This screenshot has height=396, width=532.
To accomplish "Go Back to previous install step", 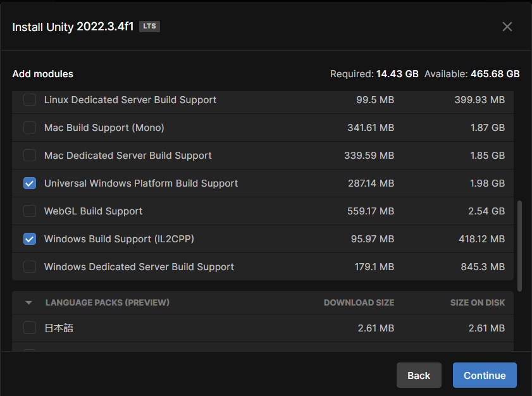I will (419, 375).
